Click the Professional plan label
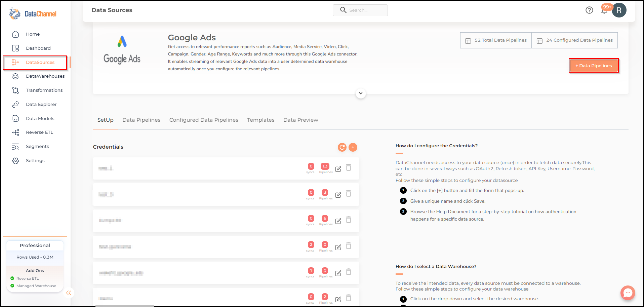644x307 pixels. click(x=35, y=245)
